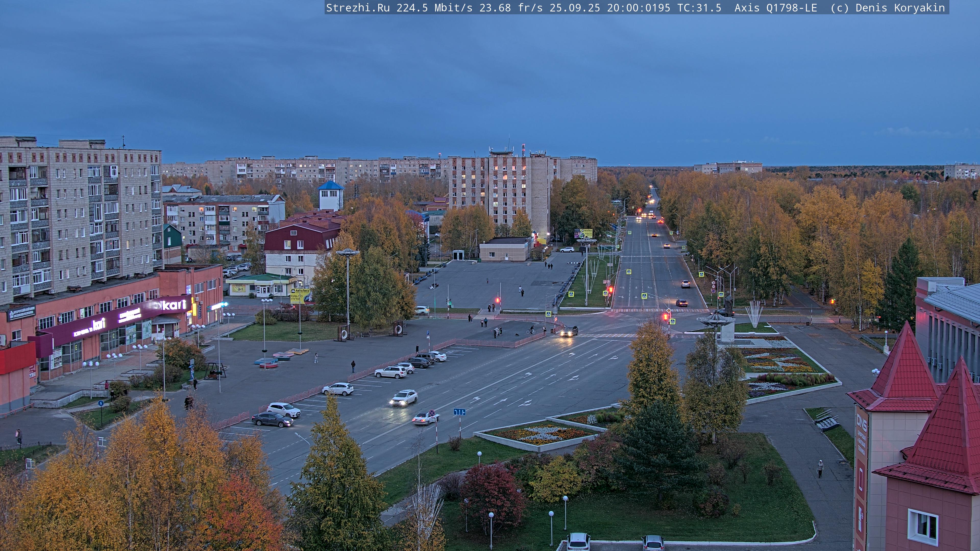Image resolution: width=980 pixels, height=551 pixels.
Task: Click the blue parking P sign
Action: click(428, 333)
